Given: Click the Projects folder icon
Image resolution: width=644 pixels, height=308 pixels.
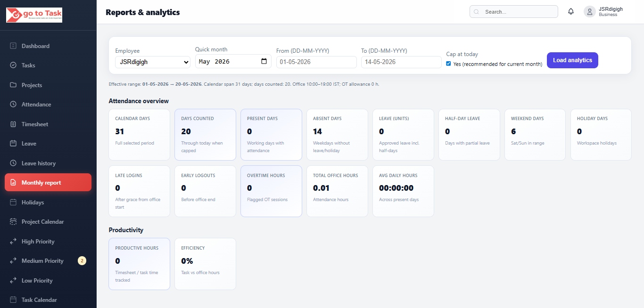Looking at the screenshot, I should click(x=13, y=85).
